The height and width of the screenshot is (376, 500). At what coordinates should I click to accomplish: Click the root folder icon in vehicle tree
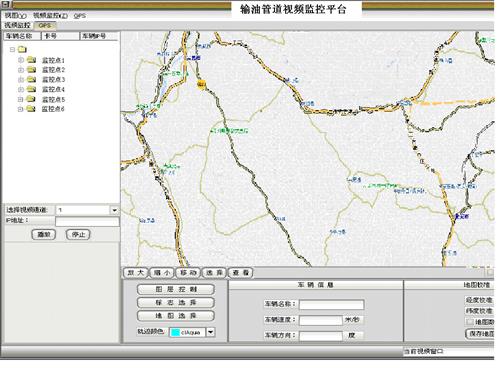[x=22, y=50]
